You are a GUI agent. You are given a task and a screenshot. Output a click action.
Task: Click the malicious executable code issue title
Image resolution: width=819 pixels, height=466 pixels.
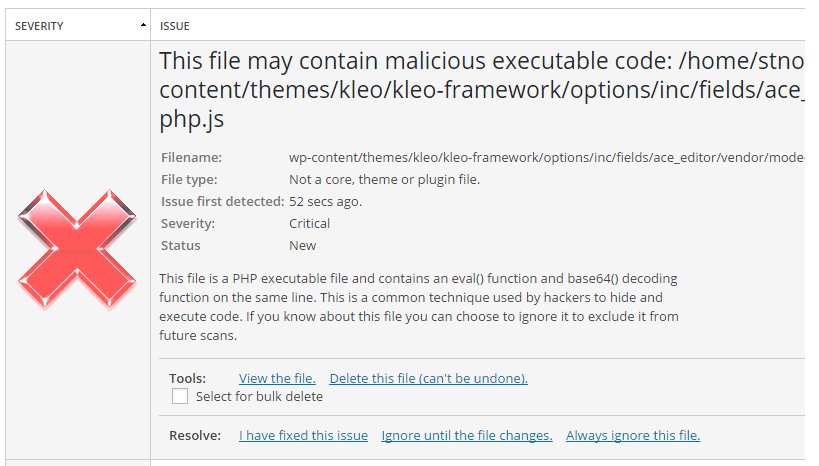[482, 90]
